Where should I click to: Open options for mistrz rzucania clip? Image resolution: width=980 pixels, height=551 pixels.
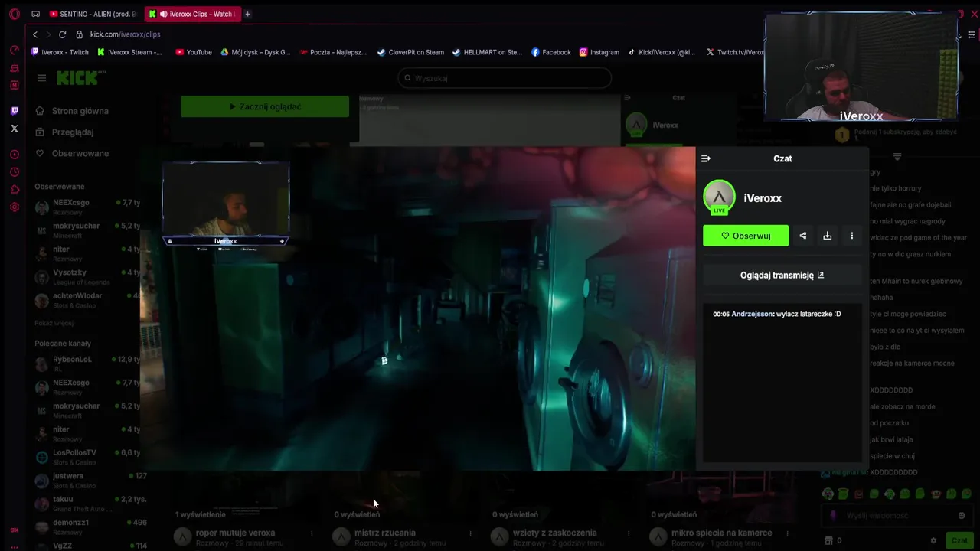[470, 533]
